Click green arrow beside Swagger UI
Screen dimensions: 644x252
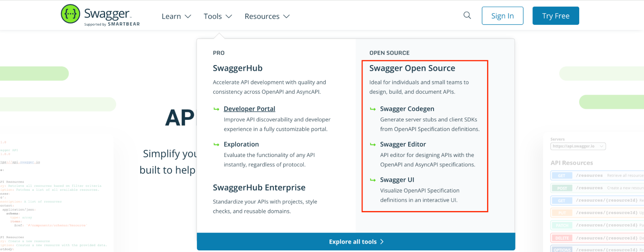click(x=373, y=180)
